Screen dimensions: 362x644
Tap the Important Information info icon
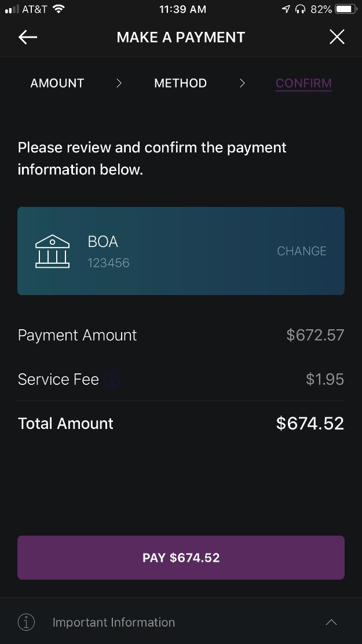tap(26, 622)
